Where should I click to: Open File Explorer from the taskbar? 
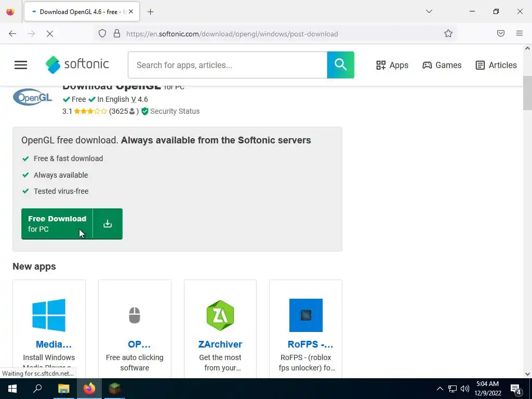coord(64,389)
